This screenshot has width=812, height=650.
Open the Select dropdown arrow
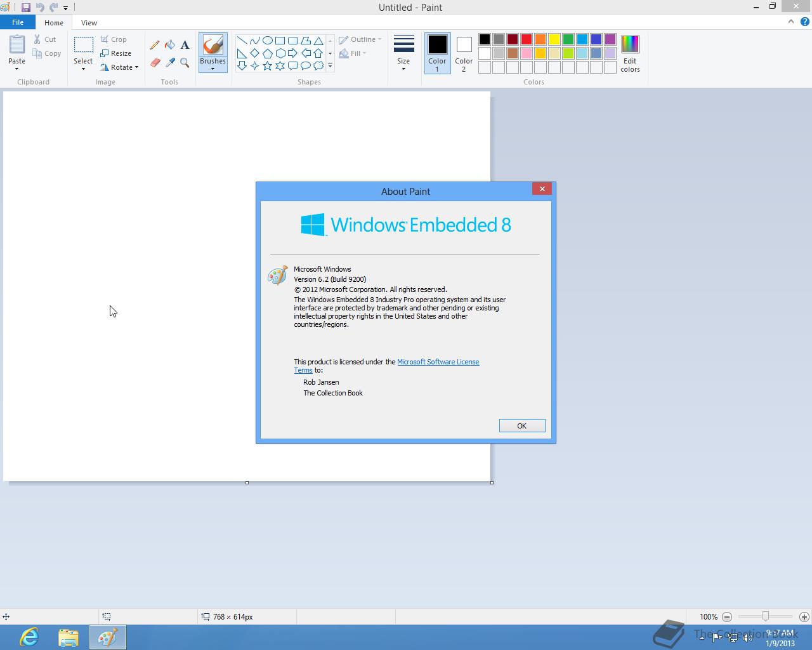coord(83,69)
